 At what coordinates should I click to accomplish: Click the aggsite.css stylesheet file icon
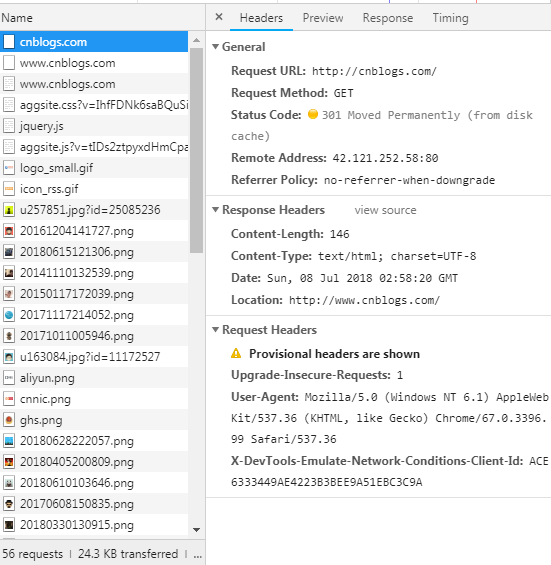click(9, 105)
